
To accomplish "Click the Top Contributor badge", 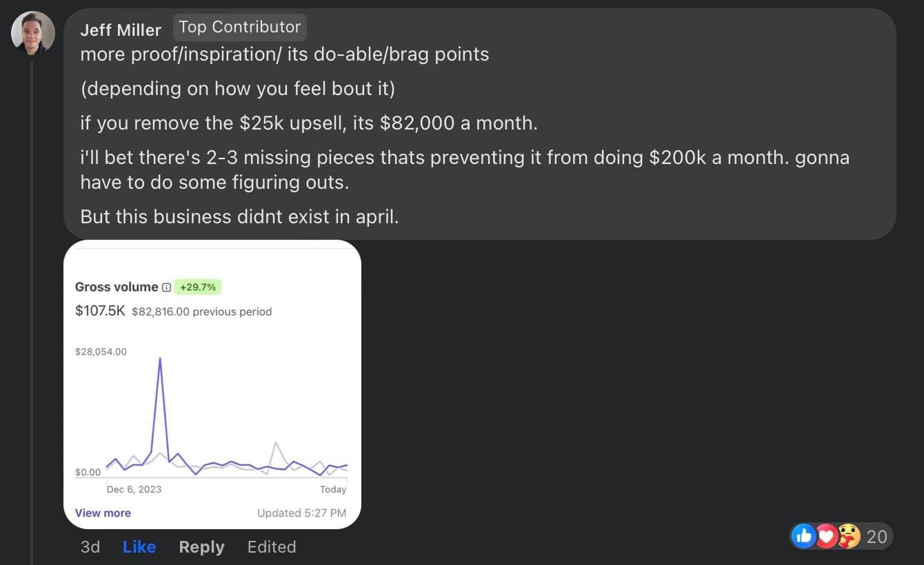I will [x=239, y=27].
